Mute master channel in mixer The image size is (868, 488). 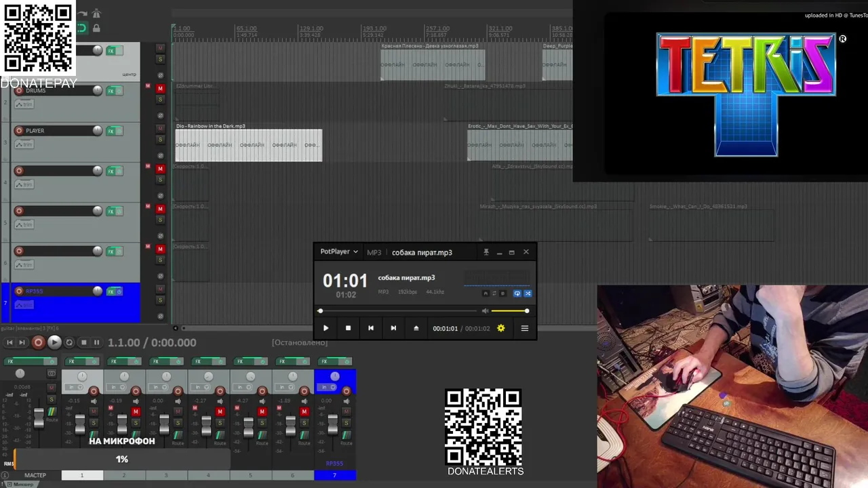click(x=51, y=388)
